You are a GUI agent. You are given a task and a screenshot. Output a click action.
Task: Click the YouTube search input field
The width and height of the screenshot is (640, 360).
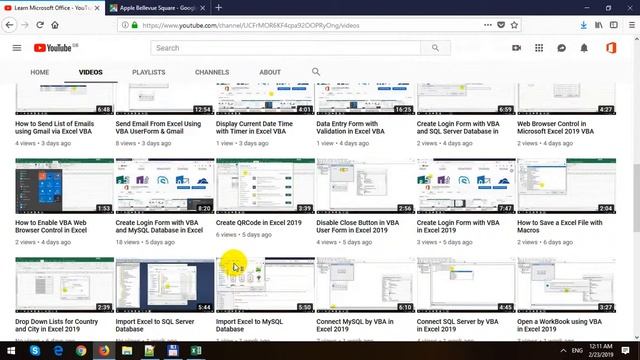pos(285,48)
